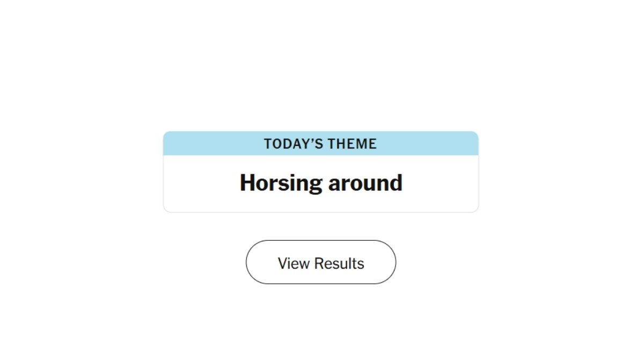Select today's puzzle theme card
This screenshot has width=644, height=362.
(x=320, y=172)
